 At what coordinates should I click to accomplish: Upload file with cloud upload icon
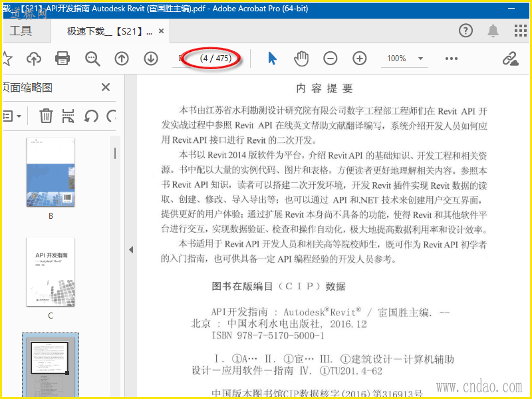(x=34, y=59)
